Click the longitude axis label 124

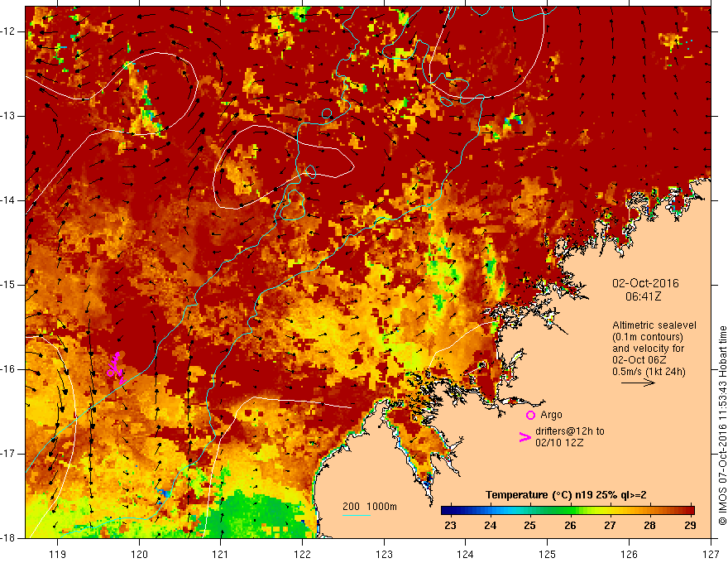coord(466,554)
